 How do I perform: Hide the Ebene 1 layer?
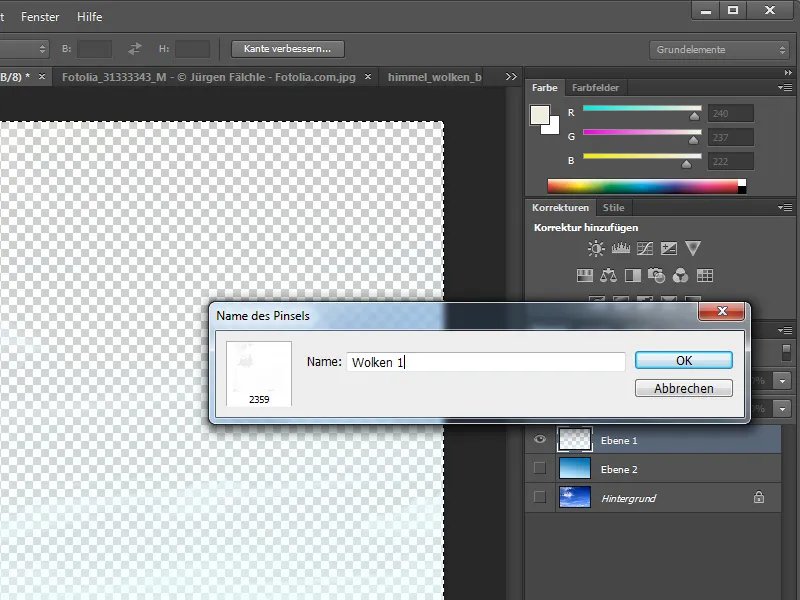(x=540, y=439)
